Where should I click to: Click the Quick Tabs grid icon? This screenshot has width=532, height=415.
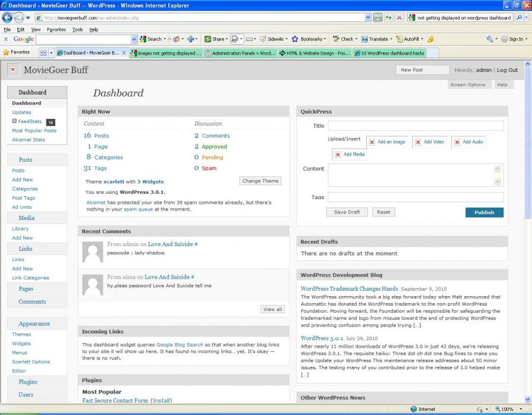tap(43, 52)
